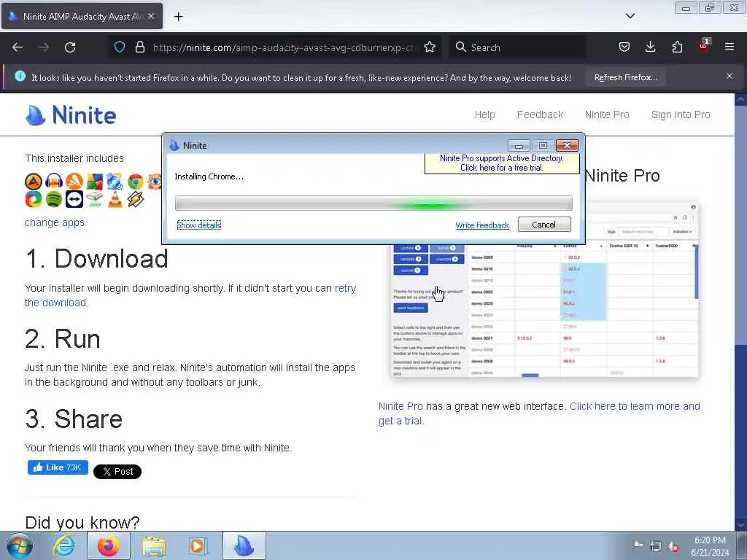Dismiss the Firefox refresh notification bar
The width and height of the screenshot is (747, 560).
[x=729, y=76]
